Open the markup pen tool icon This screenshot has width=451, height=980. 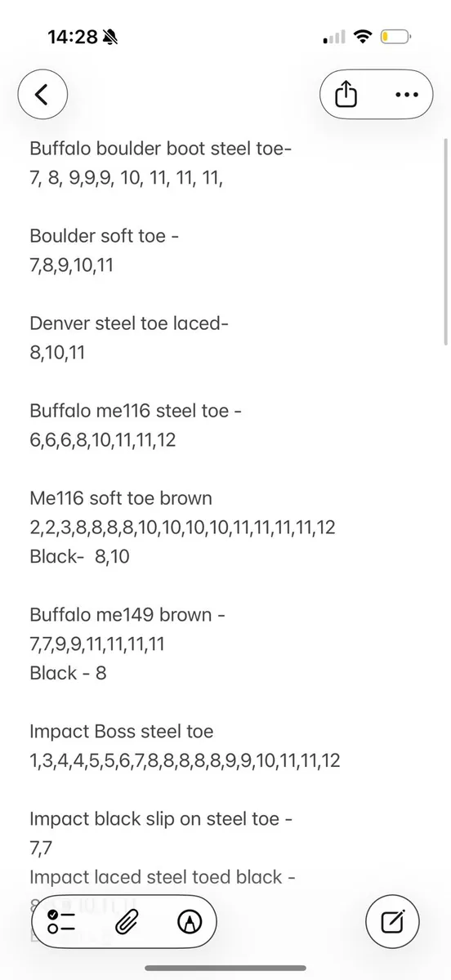(190, 922)
